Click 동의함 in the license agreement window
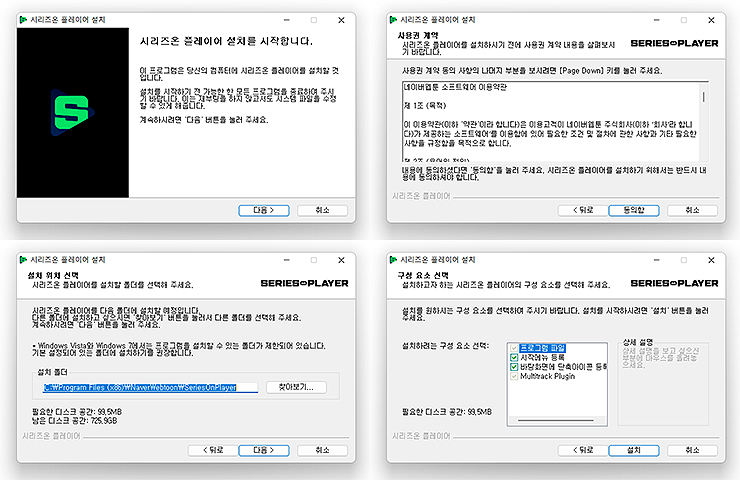Screen dimensions: 740x480 (634, 210)
